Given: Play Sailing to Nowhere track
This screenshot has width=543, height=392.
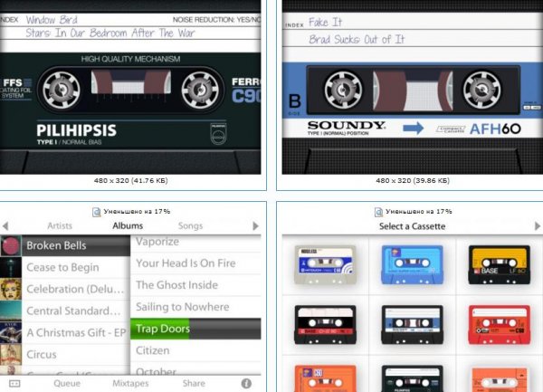Looking at the screenshot, I should pyautogui.click(x=195, y=307).
